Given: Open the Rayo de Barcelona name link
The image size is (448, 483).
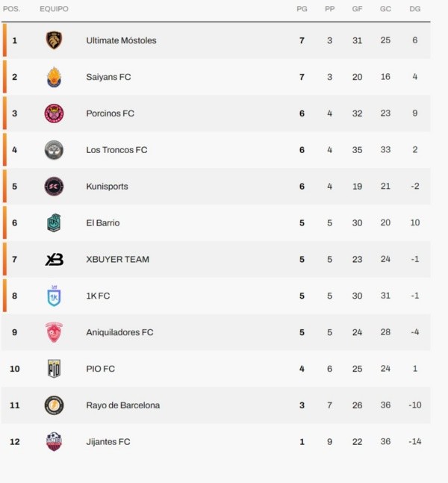Looking at the screenshot, I should (122, 405).
